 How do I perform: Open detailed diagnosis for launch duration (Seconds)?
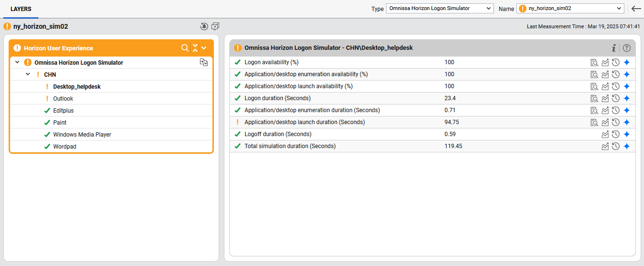(x=594, y=122)
